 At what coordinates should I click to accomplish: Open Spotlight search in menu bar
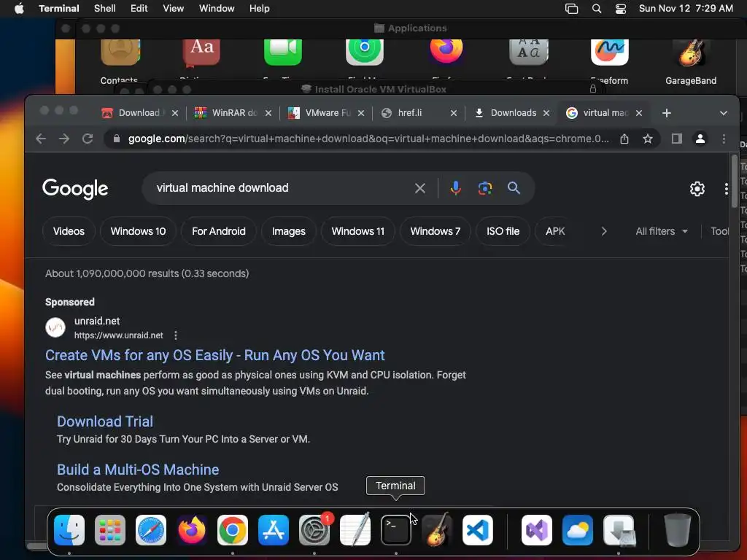[x=597, y=9]
